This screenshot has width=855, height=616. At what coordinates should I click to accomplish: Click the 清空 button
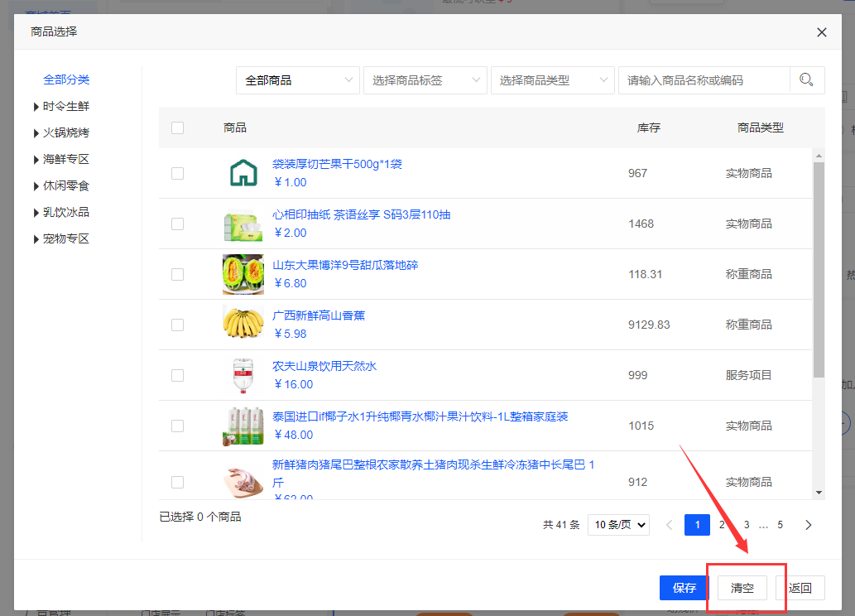pyautogui.click(x=742, y=588)
